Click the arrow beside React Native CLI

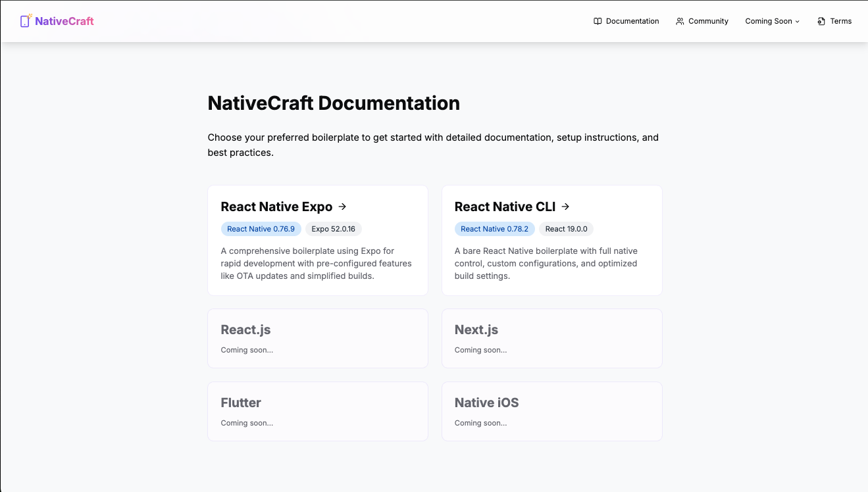(565, 207)
